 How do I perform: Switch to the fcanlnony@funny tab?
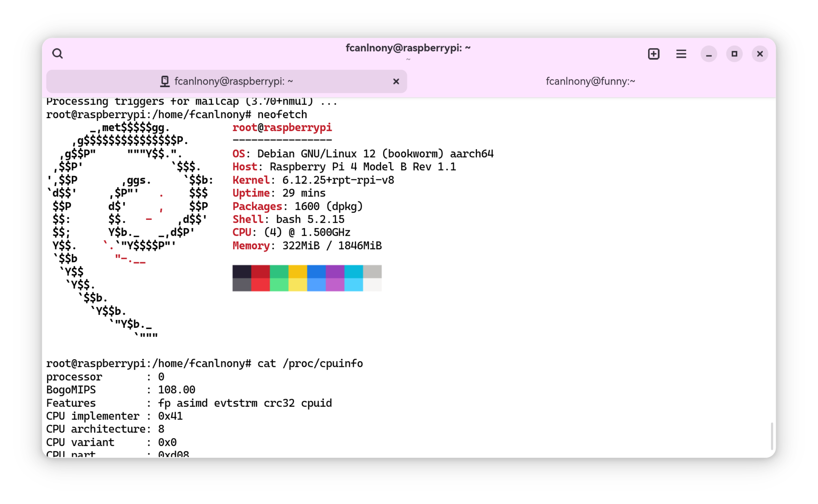[590, 81]
